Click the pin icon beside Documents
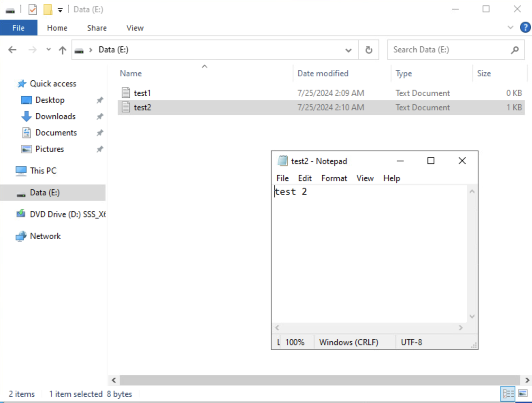Image resolution: width=532 pixels, height=403 pixels. (100, 133)
